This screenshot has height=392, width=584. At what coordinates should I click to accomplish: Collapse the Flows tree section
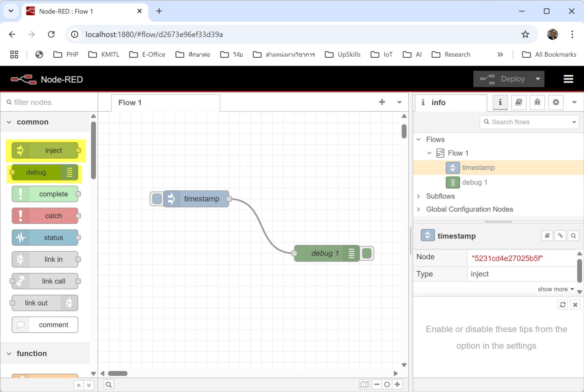pos(419,139)
